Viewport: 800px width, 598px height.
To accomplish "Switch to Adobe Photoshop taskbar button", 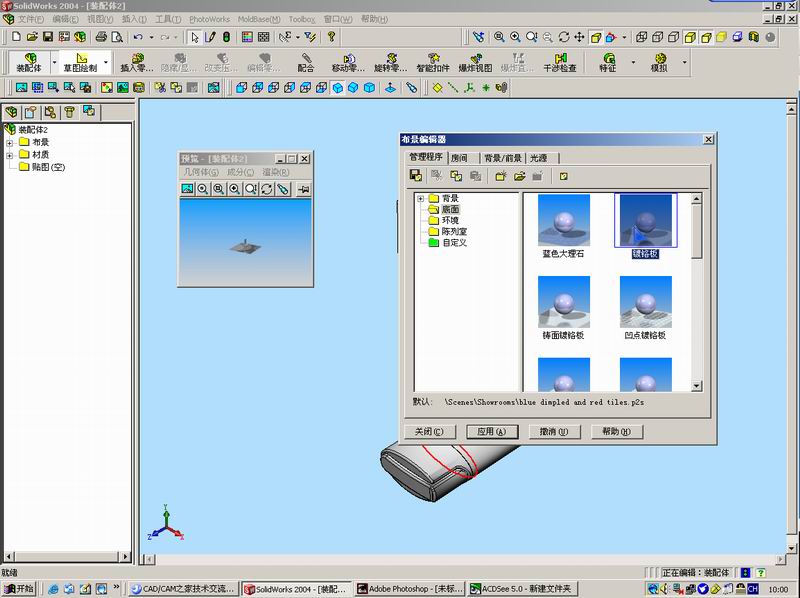I will tap(410, 589).
